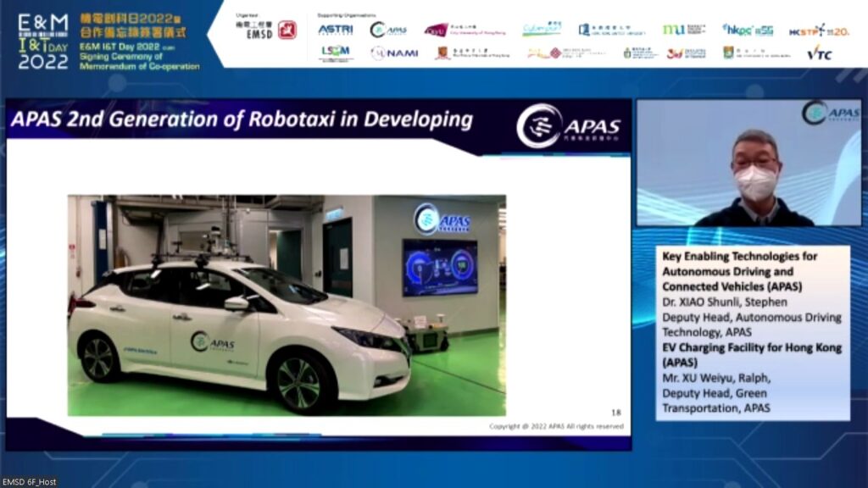Click 'Signing Ceremony of Memorandum of Co-operation' text
868x488 pixels.
click(140, 61)
